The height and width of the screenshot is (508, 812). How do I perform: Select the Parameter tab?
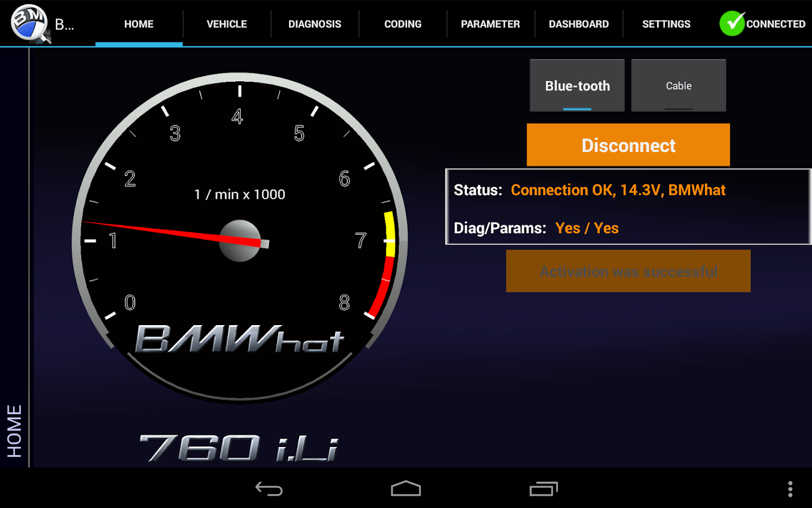[x=491, y=24]
